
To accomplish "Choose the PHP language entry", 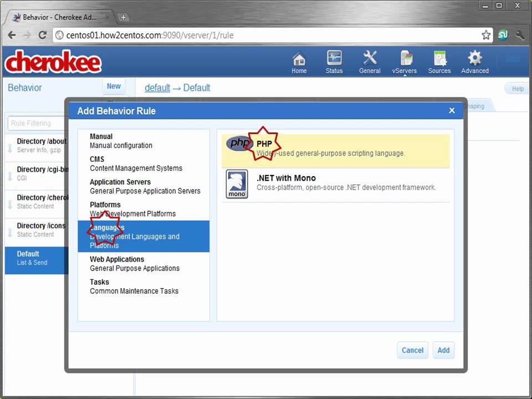I will [336, 151].
